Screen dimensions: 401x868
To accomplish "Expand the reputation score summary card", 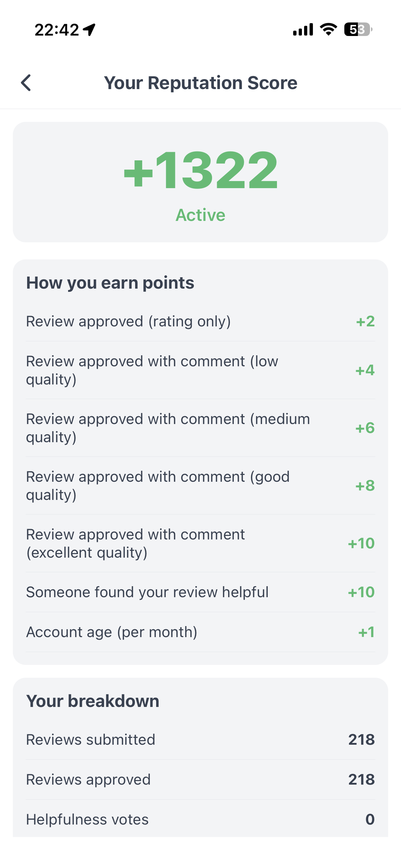I will [x=200, y=182].
